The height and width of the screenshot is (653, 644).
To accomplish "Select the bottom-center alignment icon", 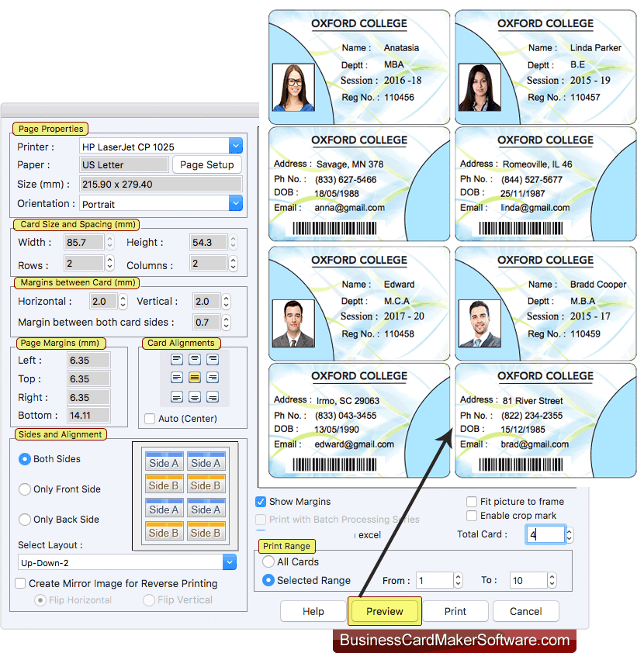I will point(195,396).
